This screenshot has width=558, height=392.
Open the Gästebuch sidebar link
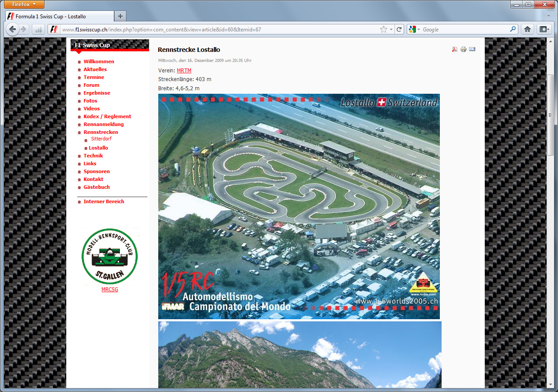[x=97, y=187]
